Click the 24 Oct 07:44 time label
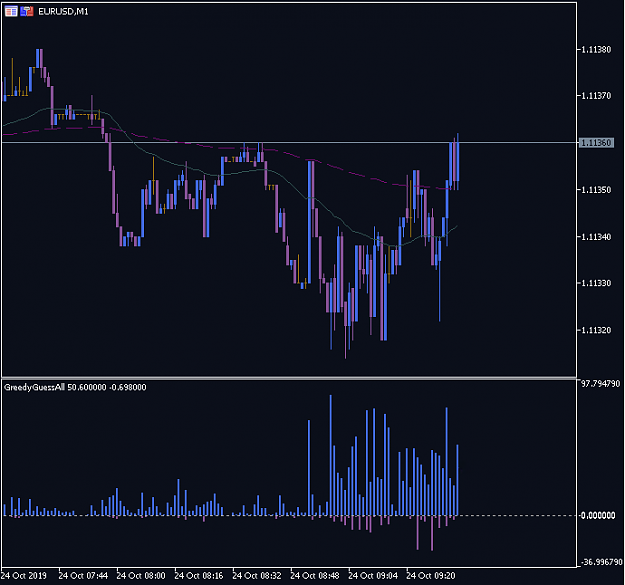625x585 pixels. tap(83, 576)
